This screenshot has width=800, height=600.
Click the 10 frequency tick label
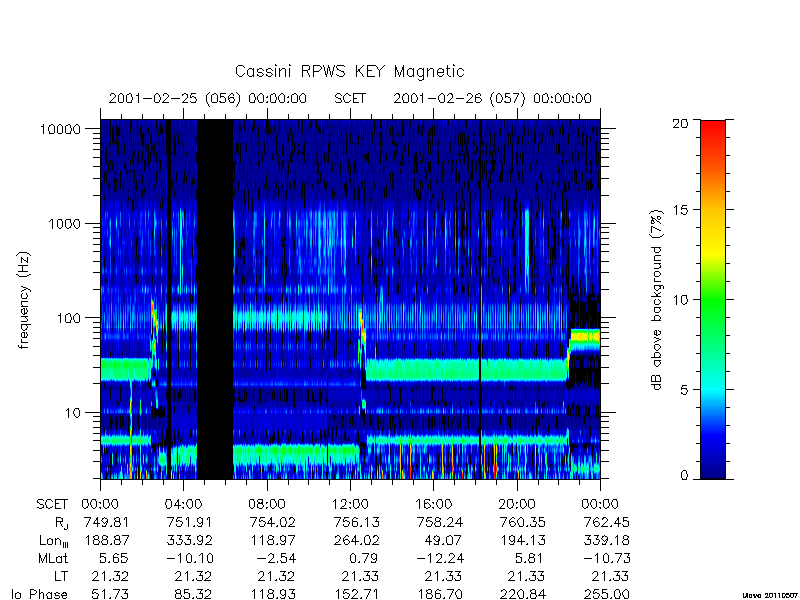[73, 413]
